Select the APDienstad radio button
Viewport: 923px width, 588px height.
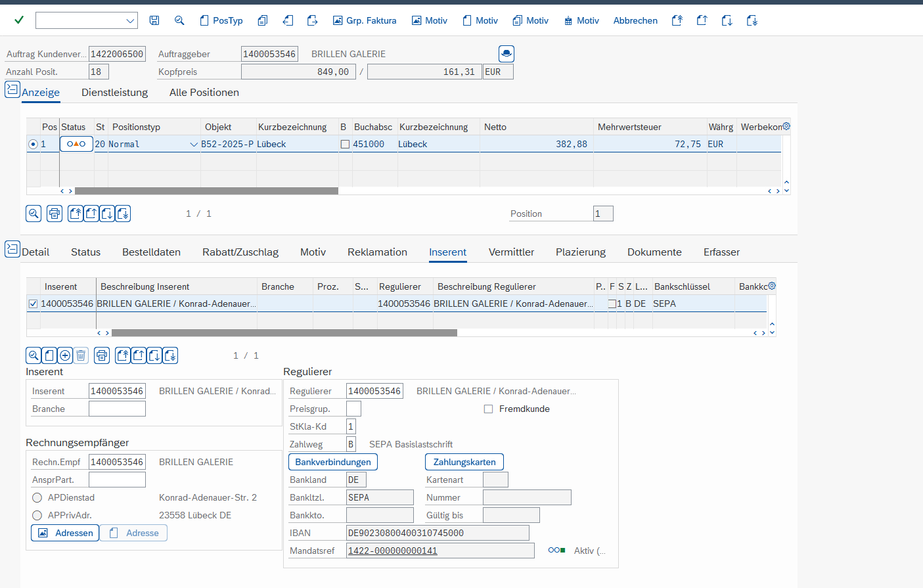click(x=37, y=497)
